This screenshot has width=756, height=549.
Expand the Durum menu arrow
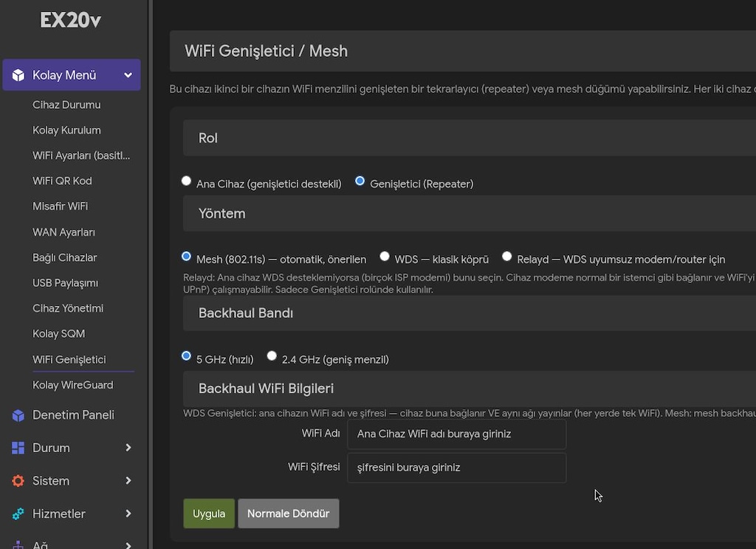coord(128,449)
